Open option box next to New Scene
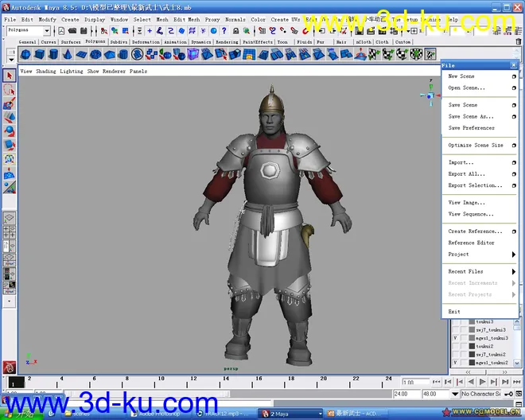The height and width of the screenshot is (420, 525). [x=513, y=77]
